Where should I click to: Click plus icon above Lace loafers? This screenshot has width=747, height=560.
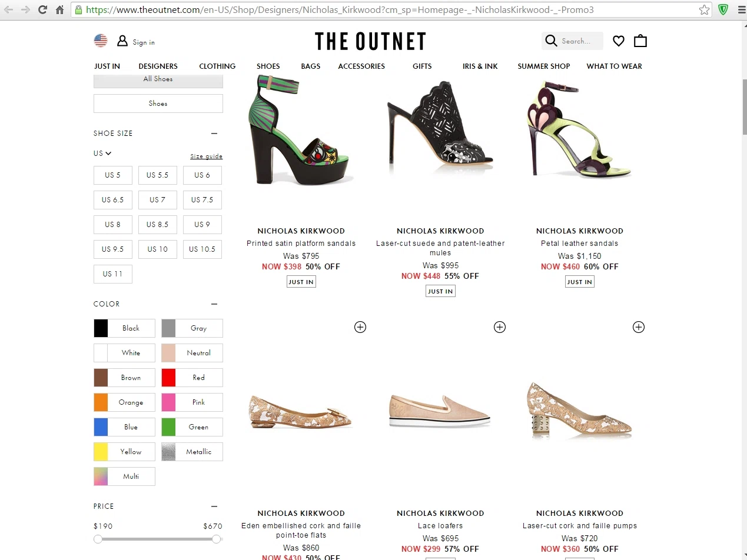[500, 327]
